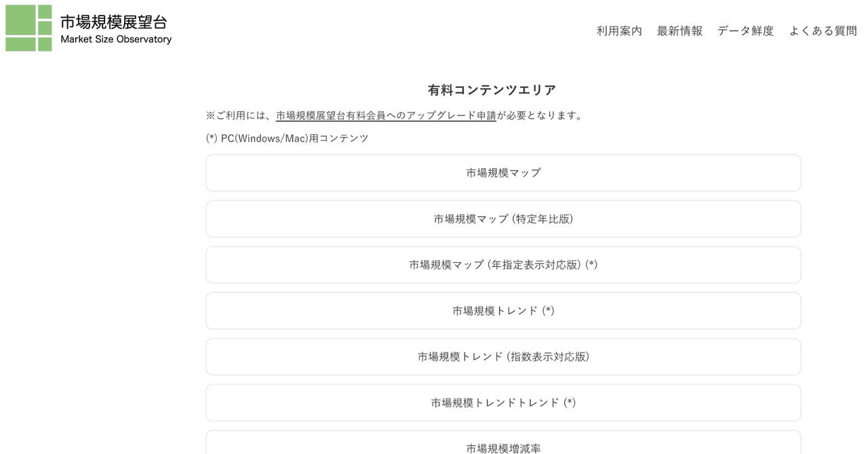Select the 市場規模トレンド button
This screenshot has height=454, width=868.
pos(502,310)
